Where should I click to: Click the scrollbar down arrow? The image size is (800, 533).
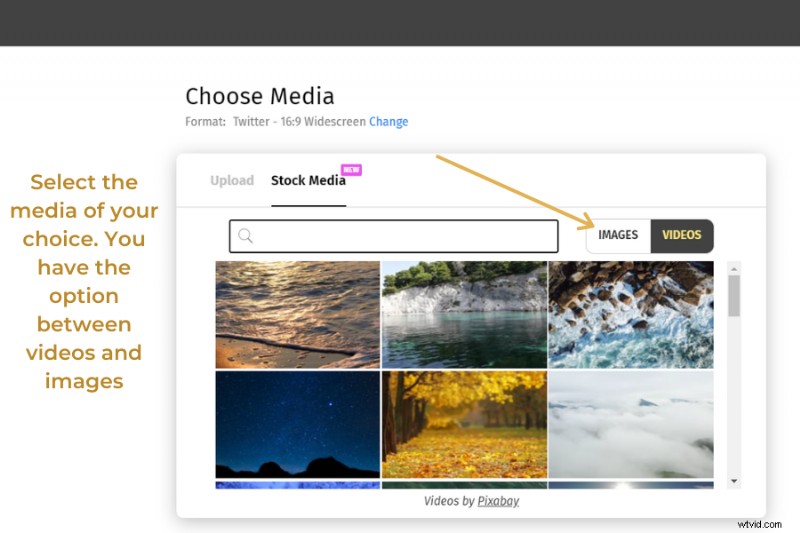(x=734, y=481)
